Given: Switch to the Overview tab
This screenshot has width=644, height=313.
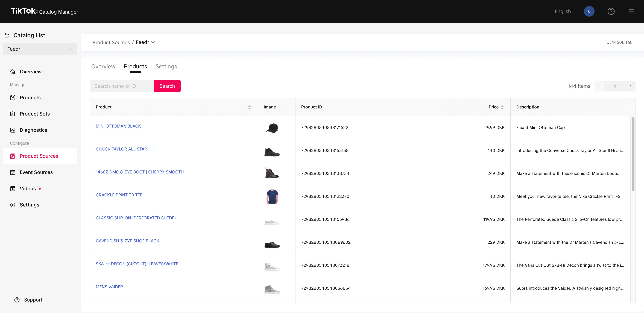Looking at the screenshot, I should point(103,66).
